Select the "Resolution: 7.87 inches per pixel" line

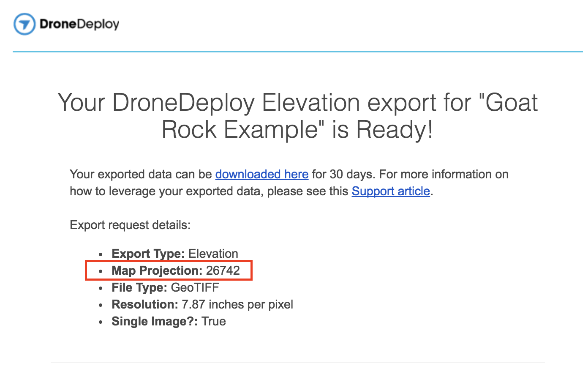202,304
